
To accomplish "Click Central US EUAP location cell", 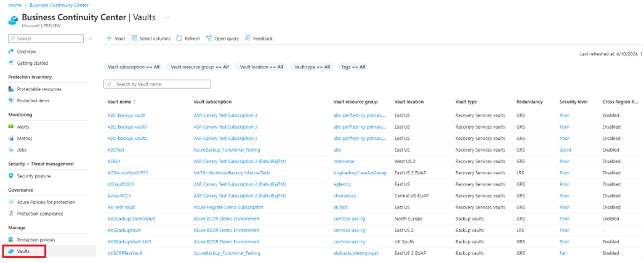I will 412,196.
